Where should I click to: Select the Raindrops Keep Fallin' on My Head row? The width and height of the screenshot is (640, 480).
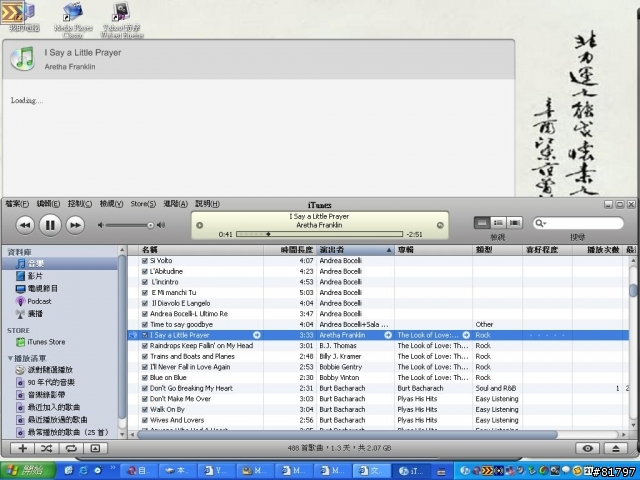pos(378,346)
